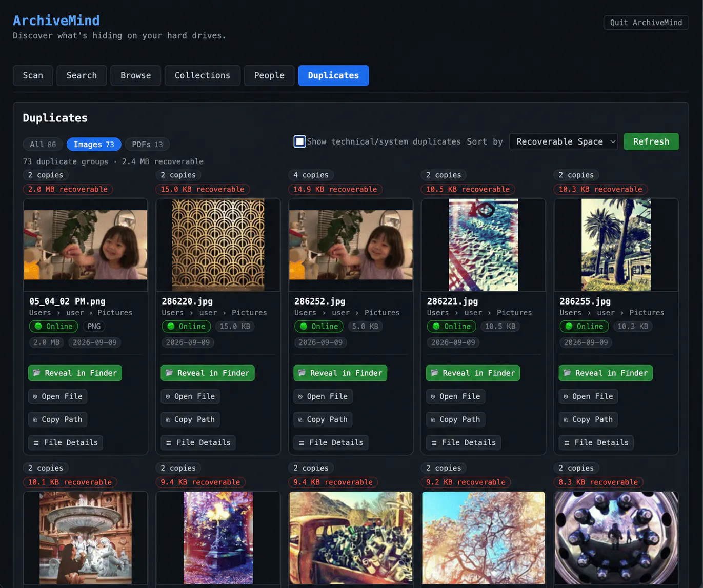Viewport: 703px width, 588px height.
Task: Click the 15.0 KB recoverable badge
Action: tap(203, 189)
